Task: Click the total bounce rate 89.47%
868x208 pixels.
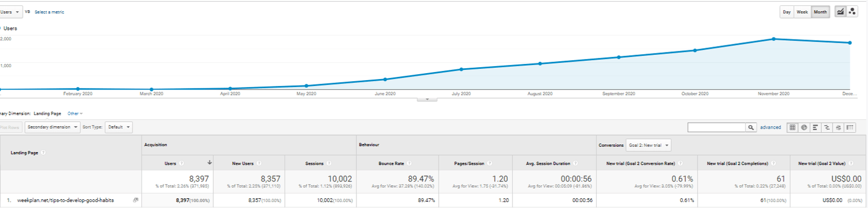Action: (x=421, y=179)
